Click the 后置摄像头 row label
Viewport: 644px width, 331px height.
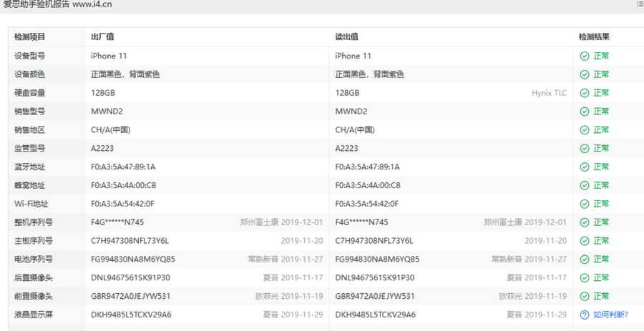click(34, 277)
